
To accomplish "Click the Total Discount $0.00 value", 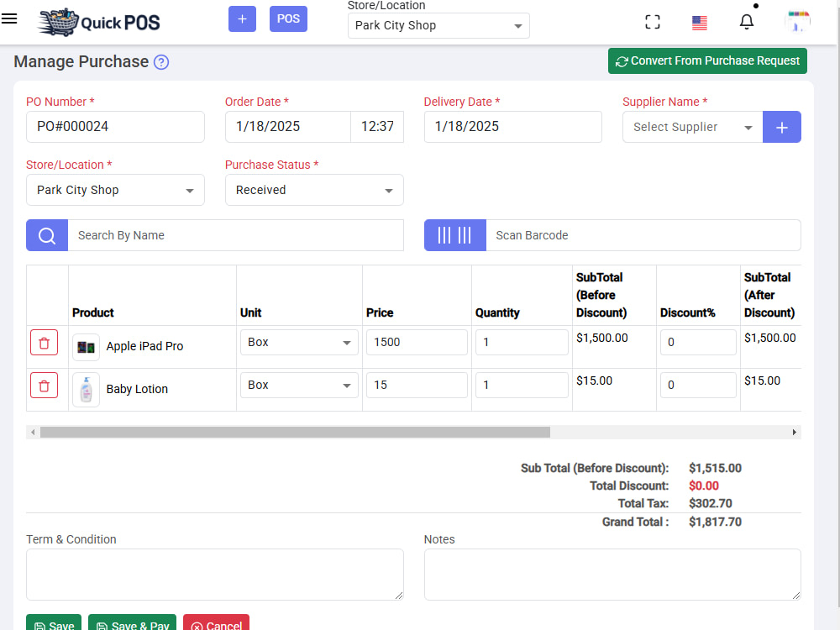I will 704,486.
